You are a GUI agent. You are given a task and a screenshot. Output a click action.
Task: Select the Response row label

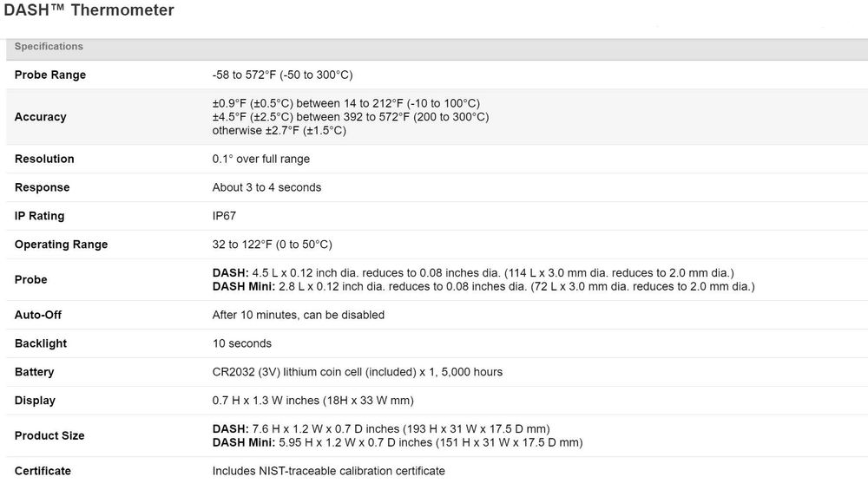42,187
